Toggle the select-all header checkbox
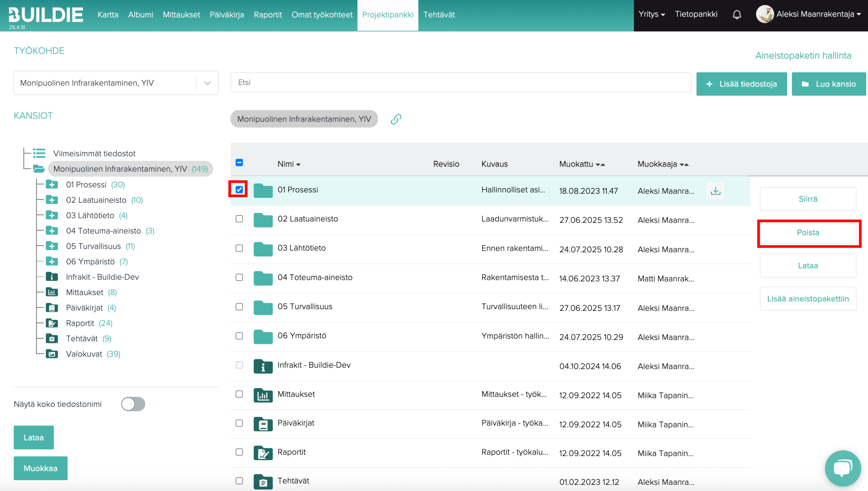 click(239, 163)
